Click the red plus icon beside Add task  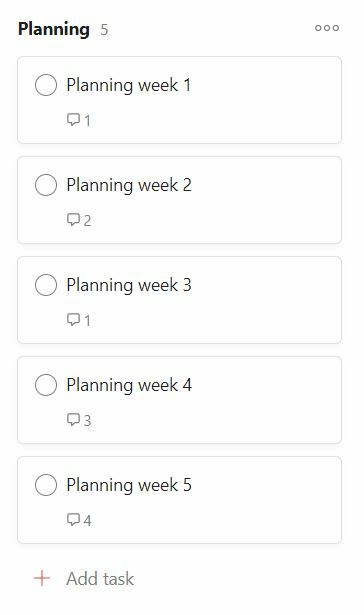[x=42, y=579]
